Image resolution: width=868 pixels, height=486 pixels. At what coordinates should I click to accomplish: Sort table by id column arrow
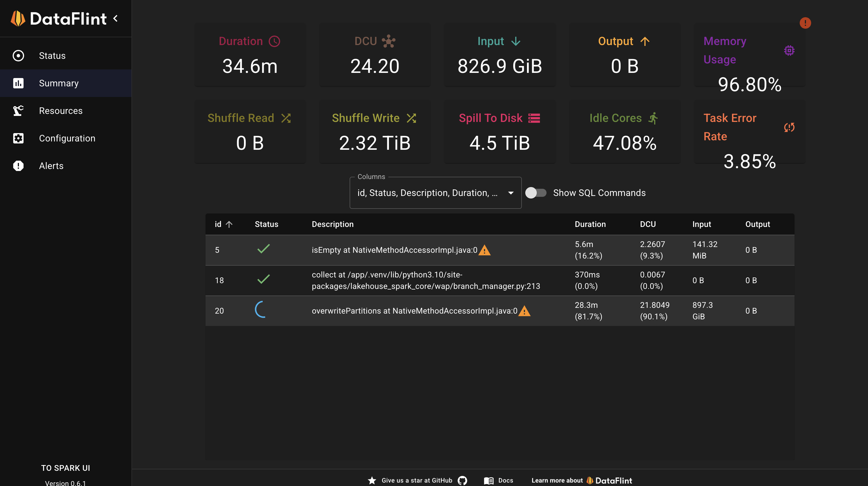pos(229,224)
